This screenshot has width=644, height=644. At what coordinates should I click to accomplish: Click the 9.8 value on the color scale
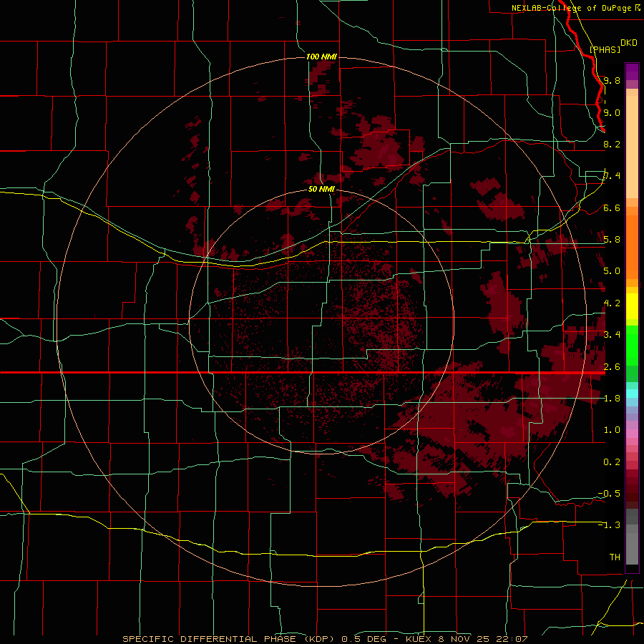612,80
